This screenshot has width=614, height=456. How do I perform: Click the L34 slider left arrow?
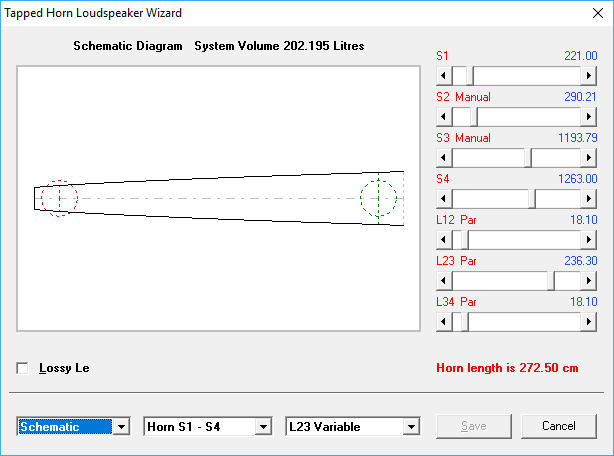(444, 322)
